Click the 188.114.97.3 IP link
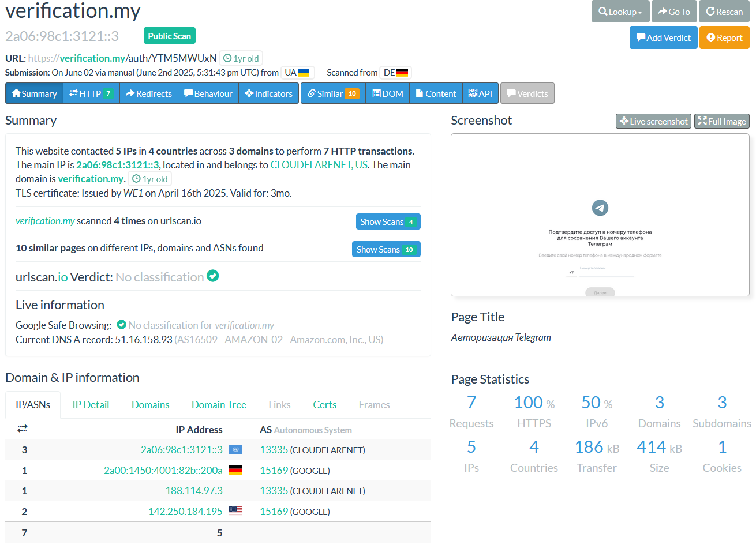Image resolution: width=756 pixels, height=560 pixels. (x=194, y=491)
